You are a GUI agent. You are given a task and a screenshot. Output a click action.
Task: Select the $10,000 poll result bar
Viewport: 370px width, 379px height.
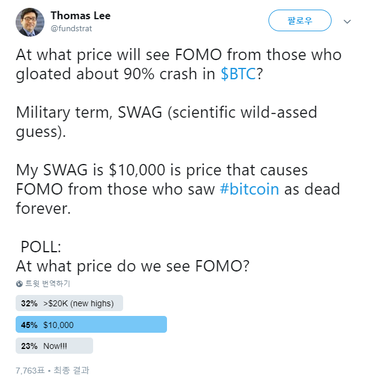[91, 325]
